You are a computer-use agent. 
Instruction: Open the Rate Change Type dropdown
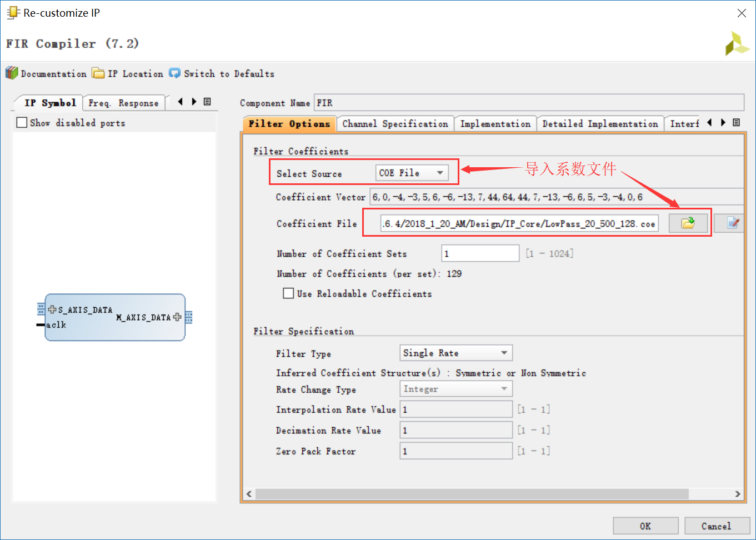[x=456, y=389]
